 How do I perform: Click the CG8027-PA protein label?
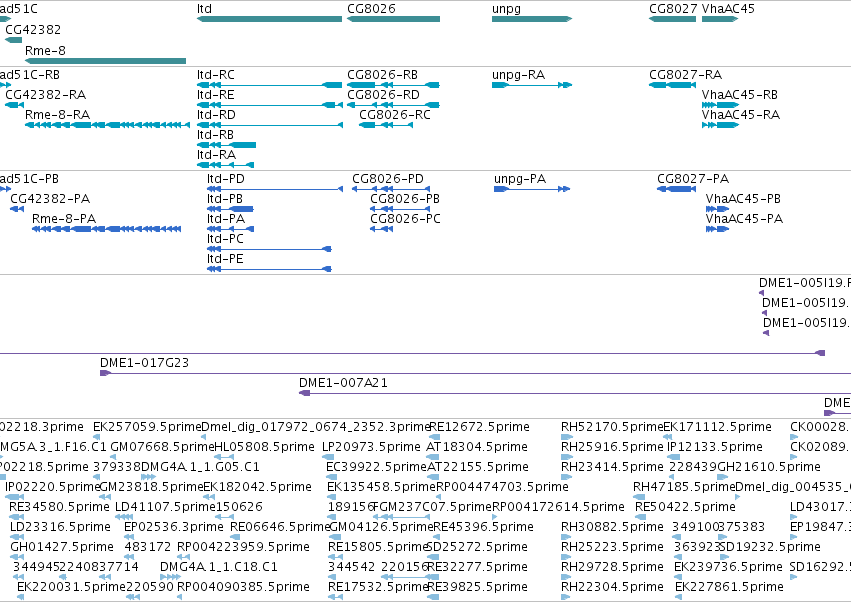693,179
